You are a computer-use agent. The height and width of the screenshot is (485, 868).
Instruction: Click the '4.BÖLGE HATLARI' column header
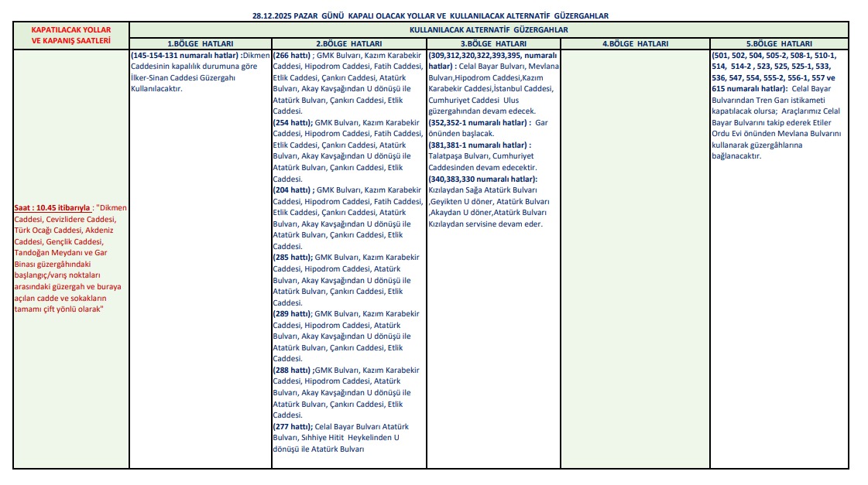pyautogui.click(x=634, y=44)
